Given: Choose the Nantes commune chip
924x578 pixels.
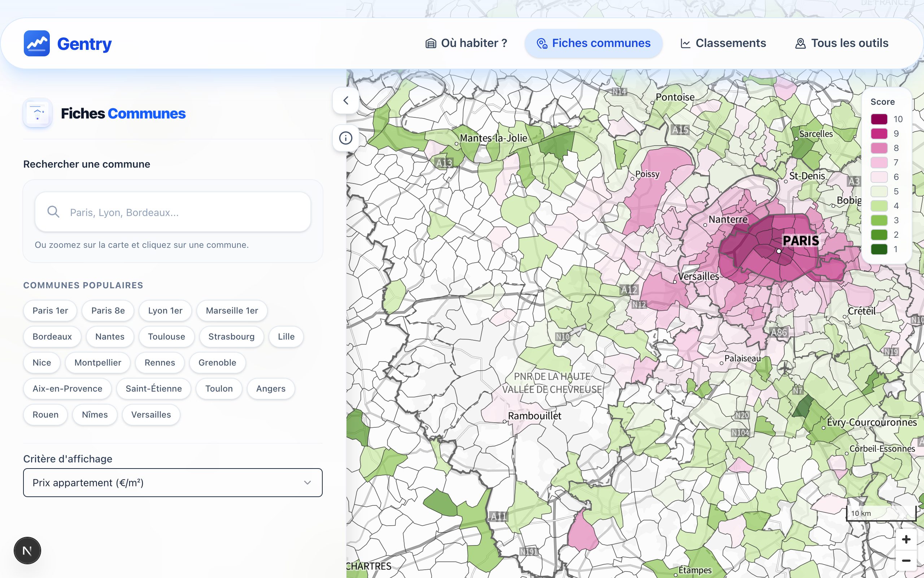Looking at the screenshot, I should [x=110, y=336].
